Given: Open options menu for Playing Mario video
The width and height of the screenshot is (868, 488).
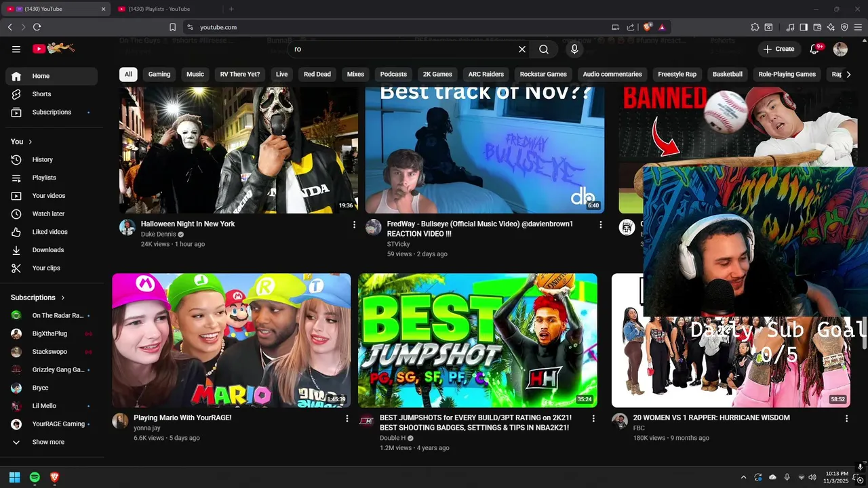Looking at the screenshot, I should (x=347, y=419).
